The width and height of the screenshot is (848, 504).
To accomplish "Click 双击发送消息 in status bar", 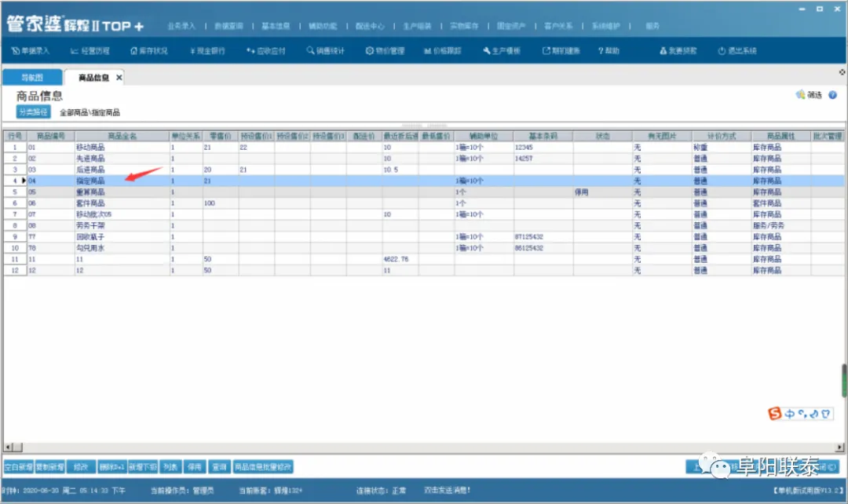I will tap(447, 491).
